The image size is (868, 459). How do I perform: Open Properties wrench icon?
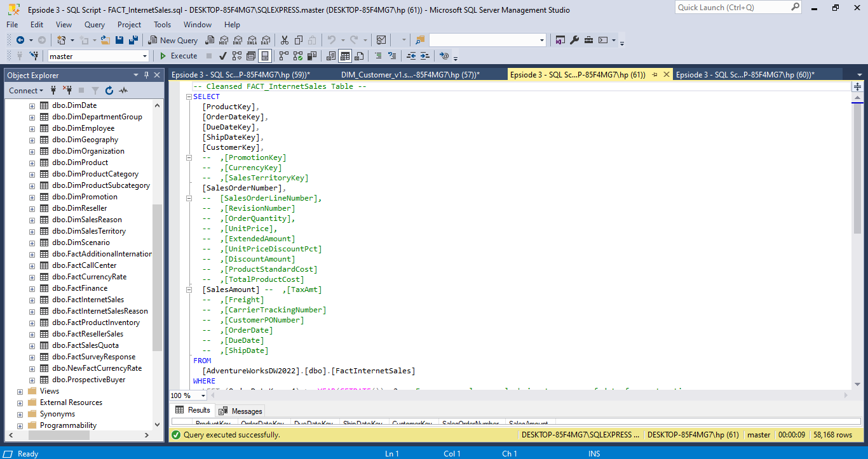point(574,40)
